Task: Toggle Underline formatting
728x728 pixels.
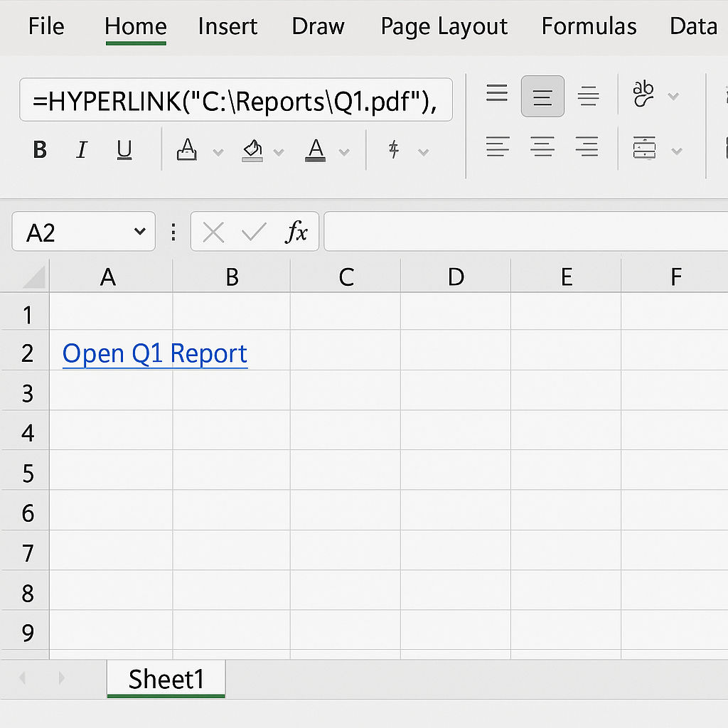Action: click(x=124, y=150)
